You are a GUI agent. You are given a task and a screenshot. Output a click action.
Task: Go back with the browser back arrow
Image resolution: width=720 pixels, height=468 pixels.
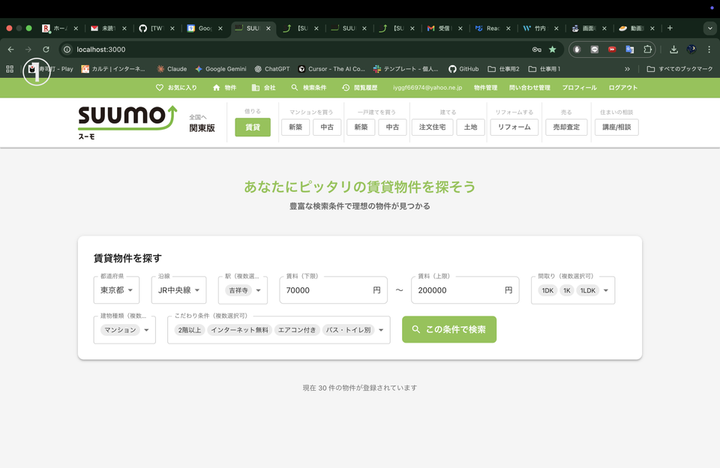click(11, 49)
